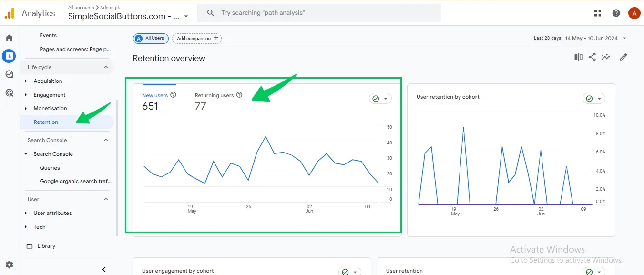Collapse the Life cycle section

(106, 67)
